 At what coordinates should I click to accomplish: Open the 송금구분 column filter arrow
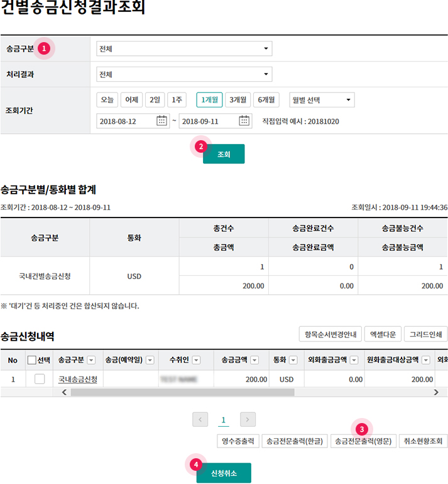[91, 360]
